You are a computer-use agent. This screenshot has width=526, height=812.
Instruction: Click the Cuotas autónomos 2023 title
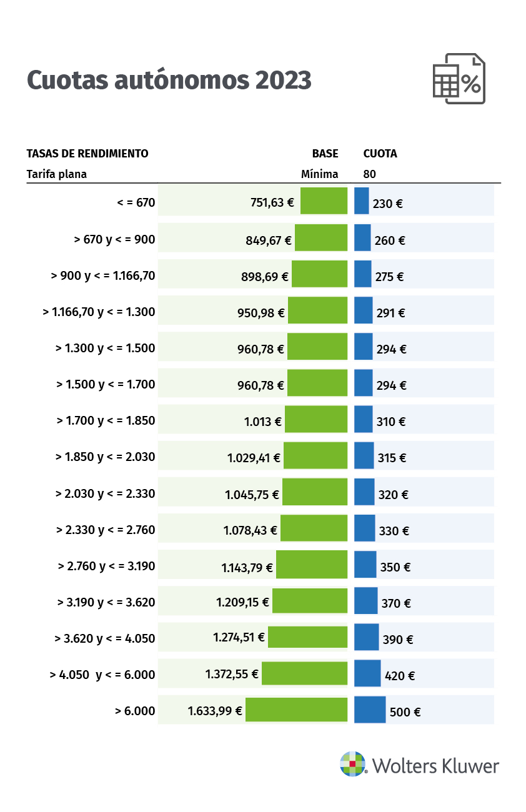(x=169, y=81)
